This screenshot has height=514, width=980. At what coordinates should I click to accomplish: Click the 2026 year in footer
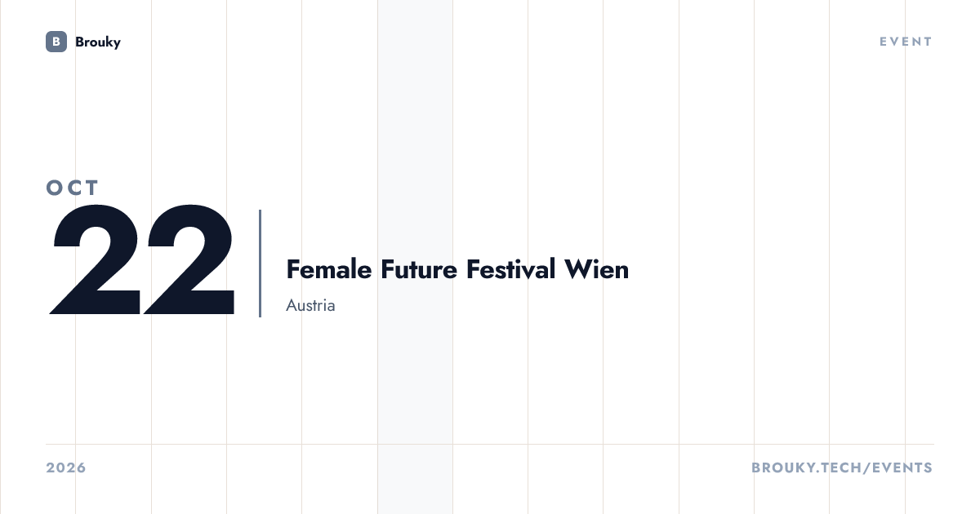tap(66, 468)
